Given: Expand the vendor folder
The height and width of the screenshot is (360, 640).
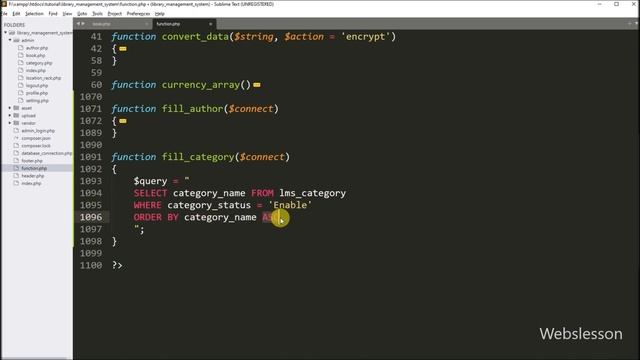Looking at the screenshot, I should coord(10,123).
